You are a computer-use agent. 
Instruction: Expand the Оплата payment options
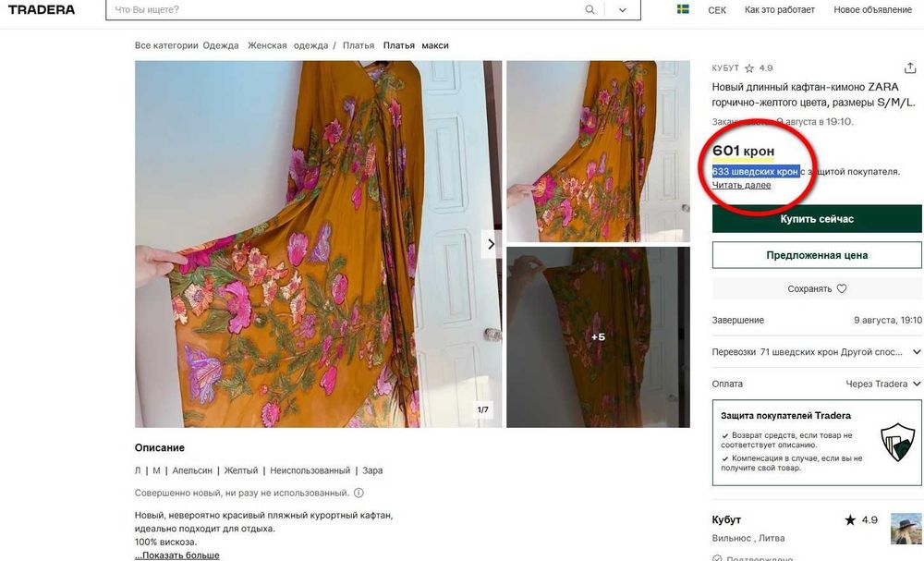(x=917, y=384)
